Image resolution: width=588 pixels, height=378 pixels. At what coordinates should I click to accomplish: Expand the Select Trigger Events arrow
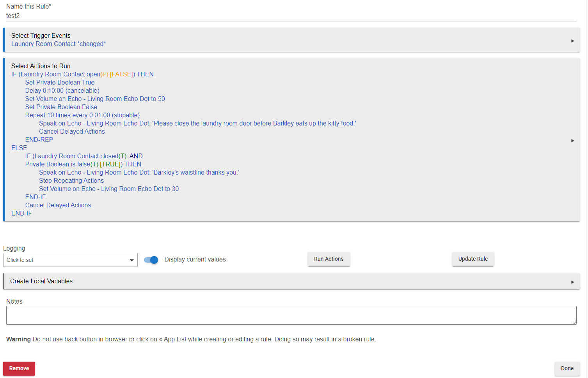click(572, 41)
